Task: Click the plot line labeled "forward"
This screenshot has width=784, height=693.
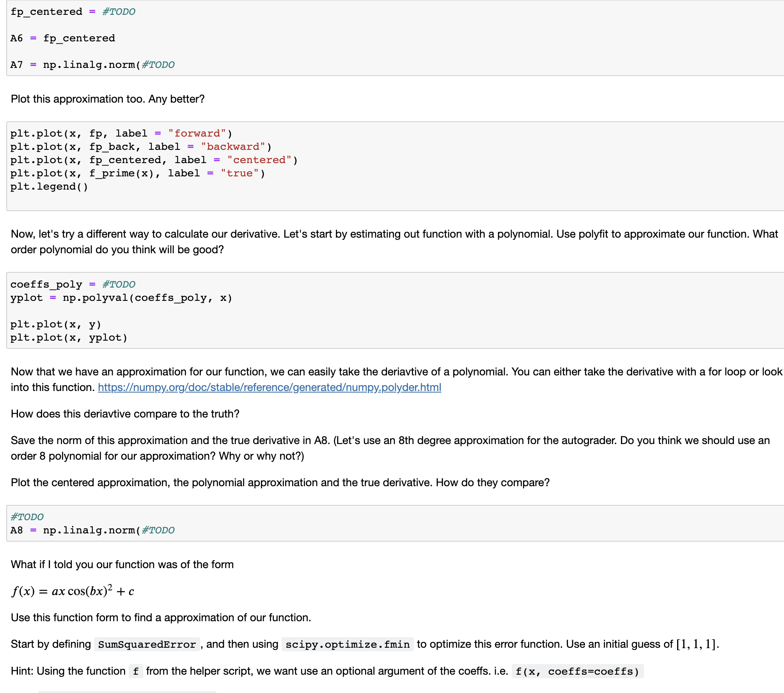Action: (x=121, y=133)
